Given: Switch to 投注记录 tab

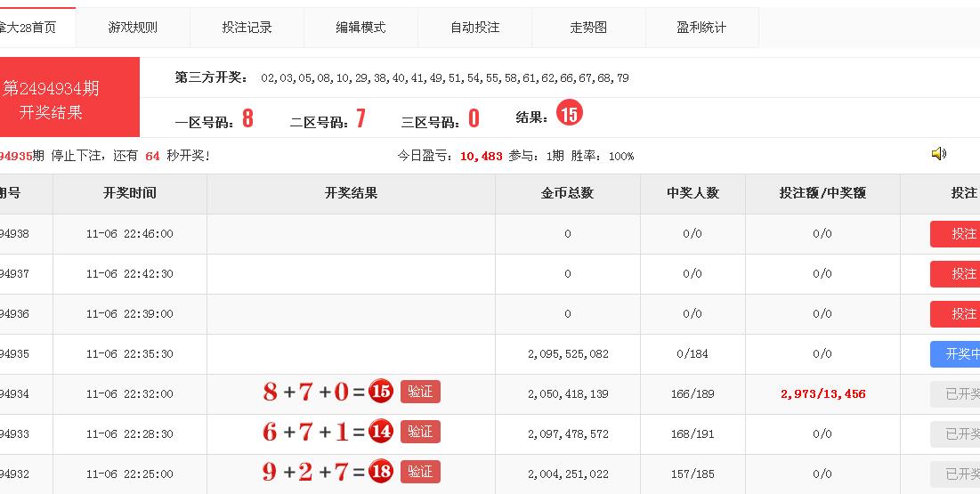Looking at the screenshot, I should (x=247, y=28).
